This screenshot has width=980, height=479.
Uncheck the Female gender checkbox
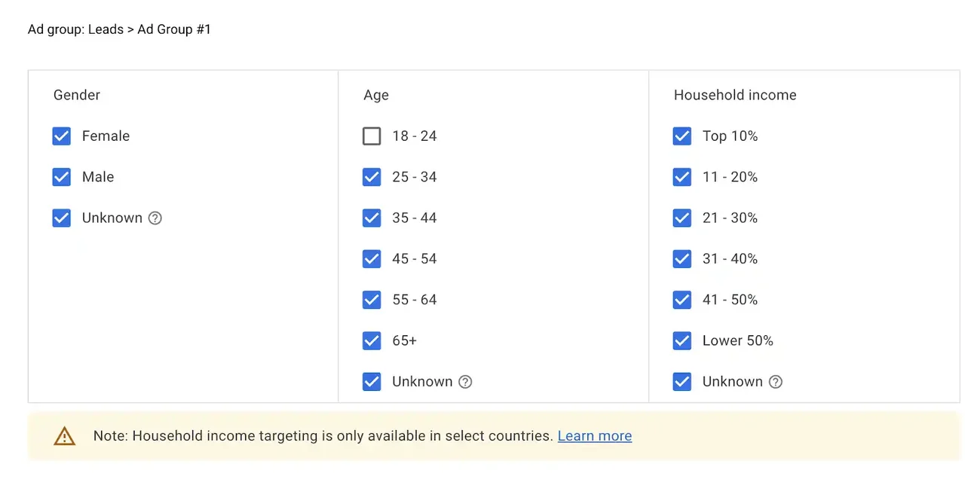click(62, 136)
